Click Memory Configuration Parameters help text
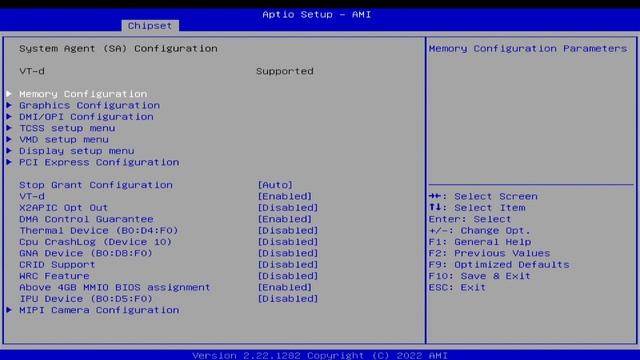Image resolution: width=640 pixels, height=360 pixels. pos(528,49)
